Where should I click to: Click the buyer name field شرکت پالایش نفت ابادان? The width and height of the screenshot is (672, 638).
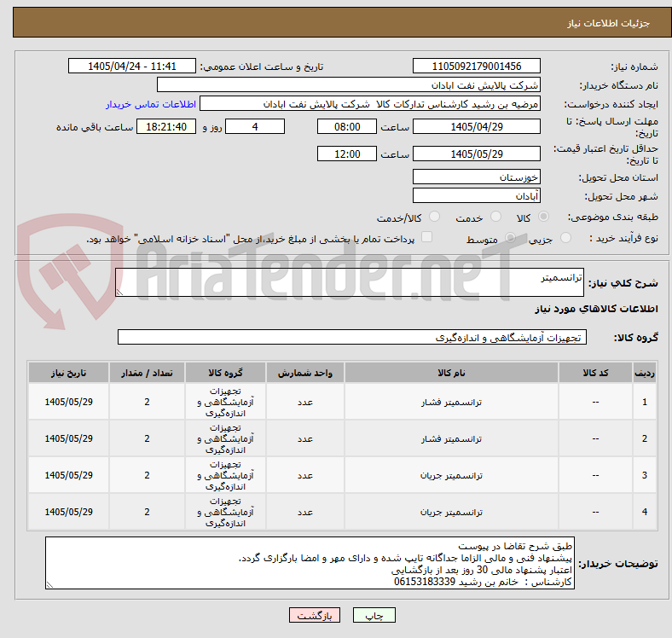349,85
